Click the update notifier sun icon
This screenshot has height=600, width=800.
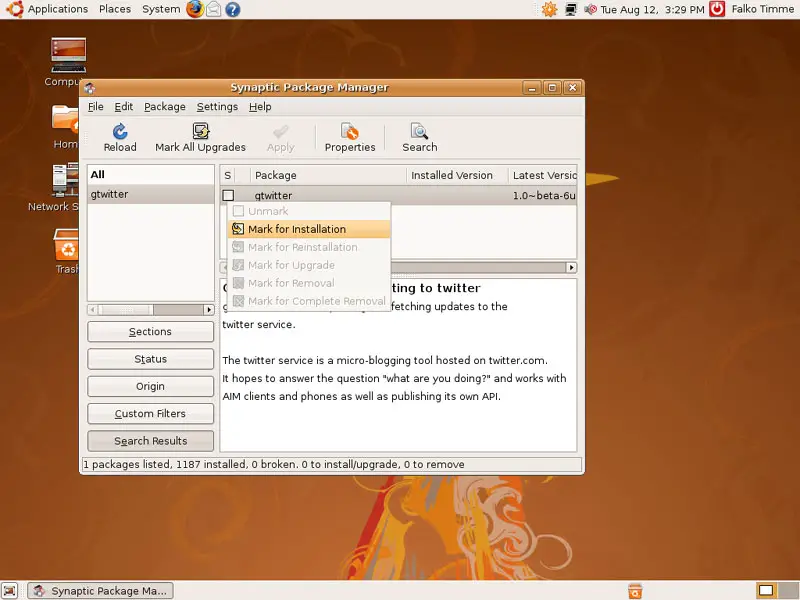coord(549,9)
